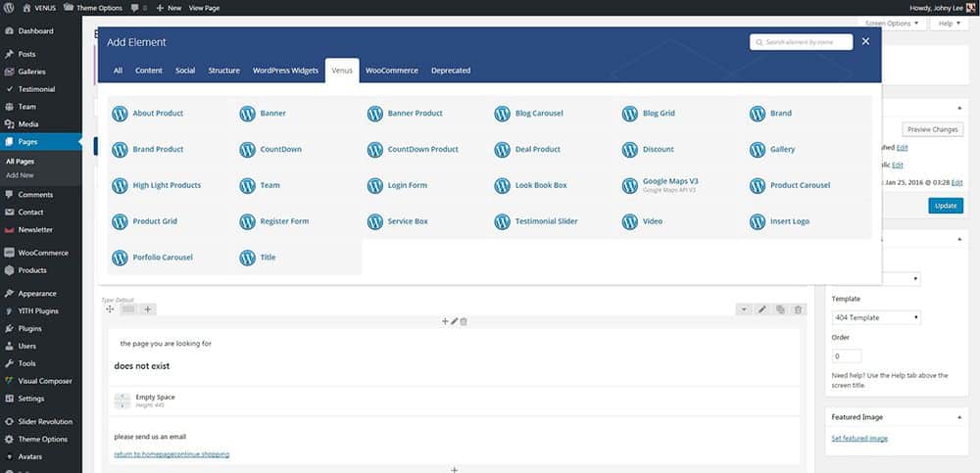This screenshot has width=980, height=473.
Task: Click the Preview Changes button
Action: click(x=933, y=129)
